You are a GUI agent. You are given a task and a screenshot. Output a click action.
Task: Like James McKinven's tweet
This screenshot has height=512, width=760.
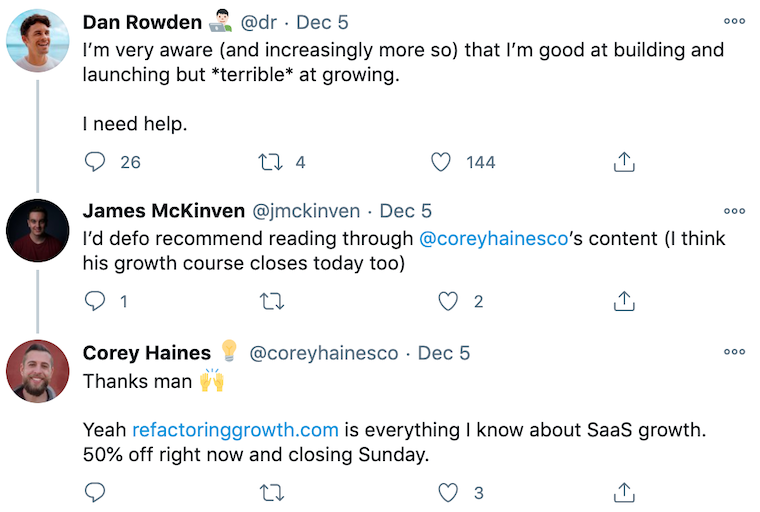pyautogui.click(x=449, y=301)
